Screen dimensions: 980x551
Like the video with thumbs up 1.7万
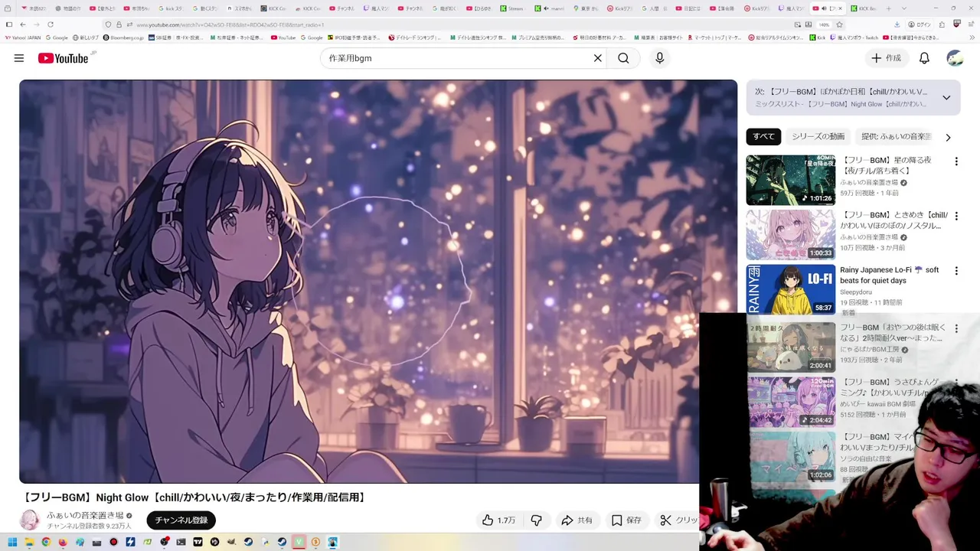(498, 520)
